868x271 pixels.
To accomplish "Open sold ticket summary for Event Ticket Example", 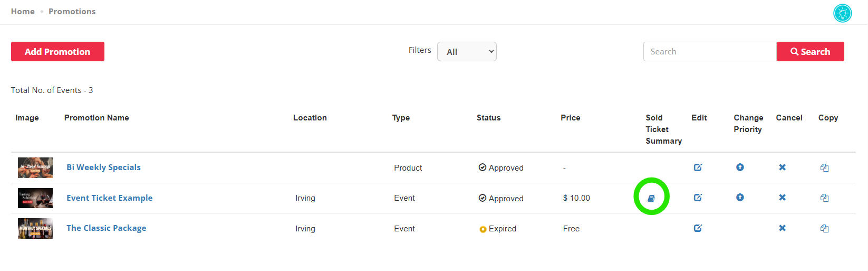I will pos(651,198).
